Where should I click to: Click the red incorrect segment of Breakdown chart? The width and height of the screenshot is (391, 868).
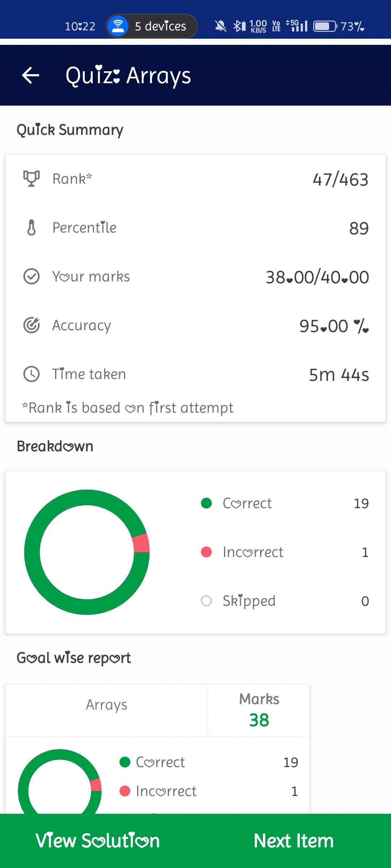[x=142, y=543]
